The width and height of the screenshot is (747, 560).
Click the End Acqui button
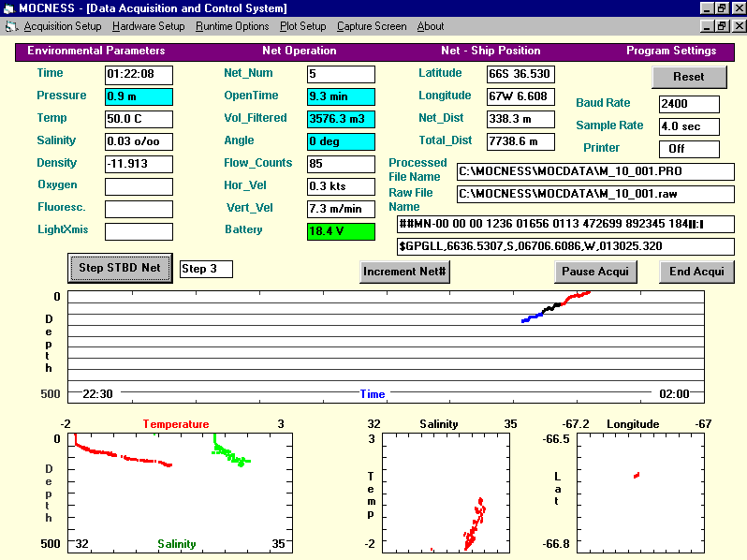696,272
